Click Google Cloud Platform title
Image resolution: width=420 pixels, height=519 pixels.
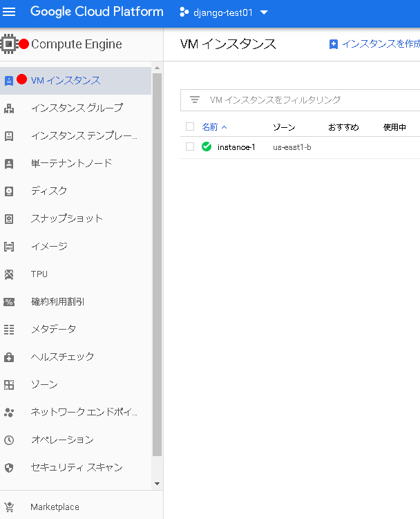tap(97, 12)
